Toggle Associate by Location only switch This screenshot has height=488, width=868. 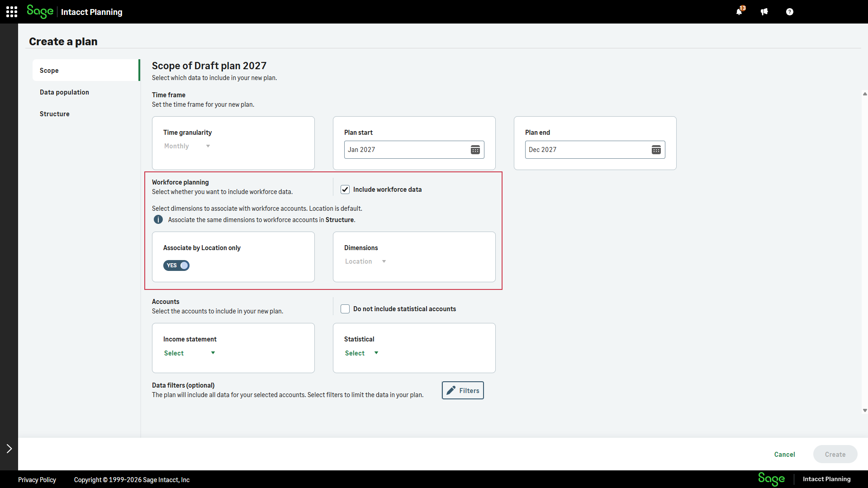click(176, 265)
